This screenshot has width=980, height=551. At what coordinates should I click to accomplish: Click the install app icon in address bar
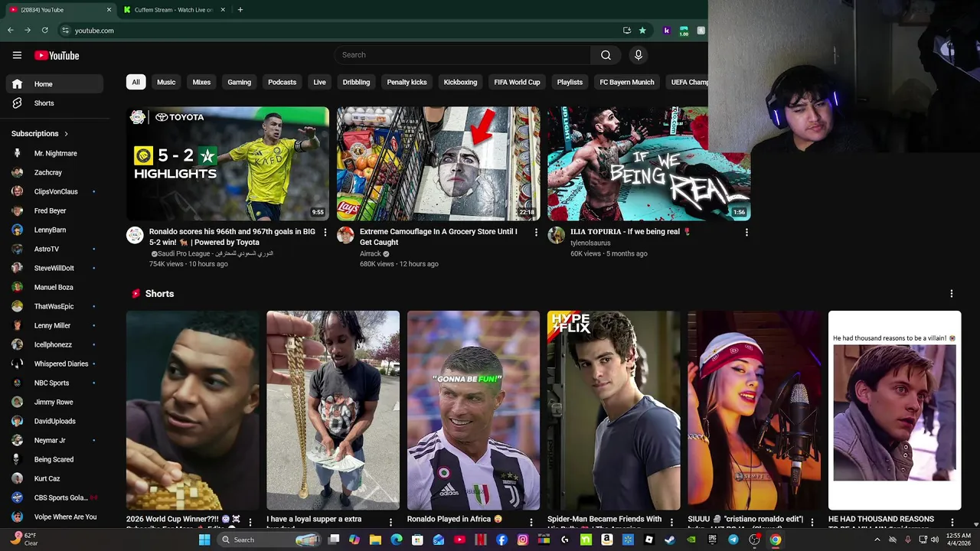627,31
